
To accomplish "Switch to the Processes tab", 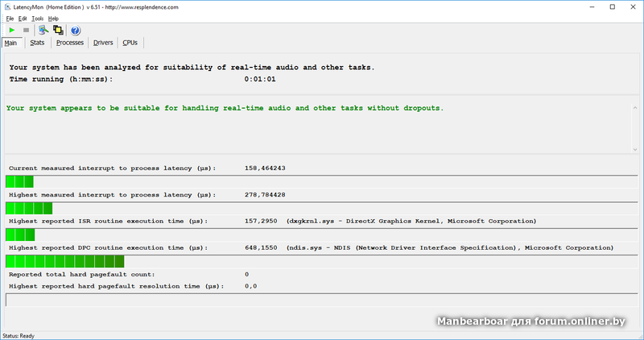I will pyautogui.click(x=70, y=43).
